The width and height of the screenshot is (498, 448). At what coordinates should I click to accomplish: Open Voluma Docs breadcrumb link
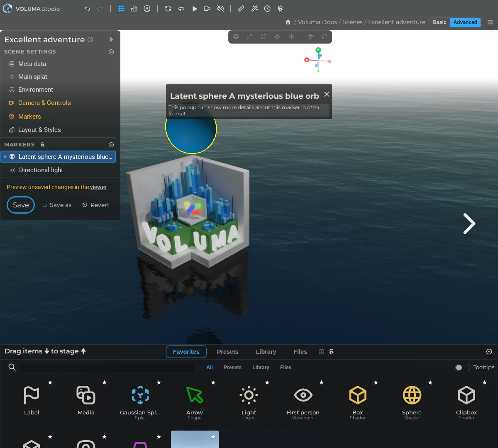pos(317,22)
